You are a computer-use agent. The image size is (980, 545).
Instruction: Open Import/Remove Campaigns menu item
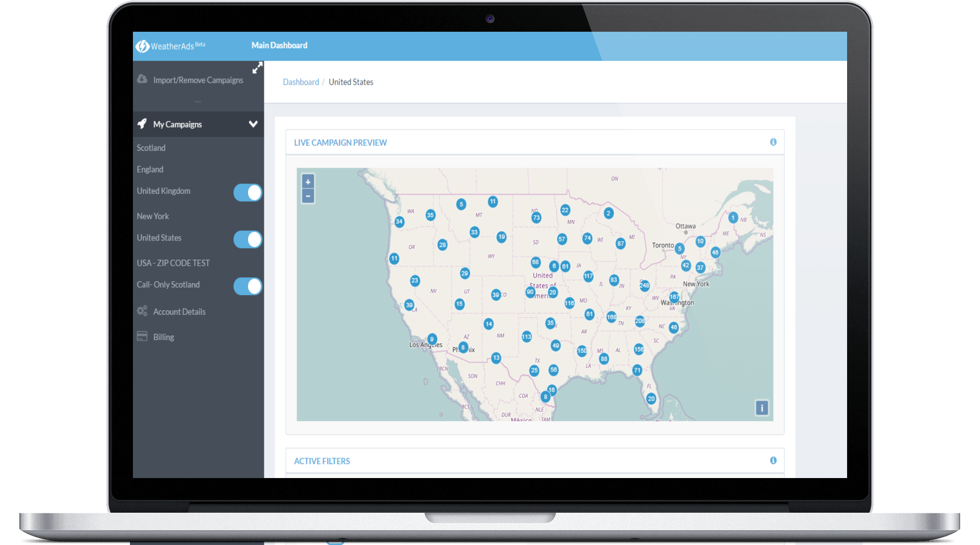coord(198,80)
